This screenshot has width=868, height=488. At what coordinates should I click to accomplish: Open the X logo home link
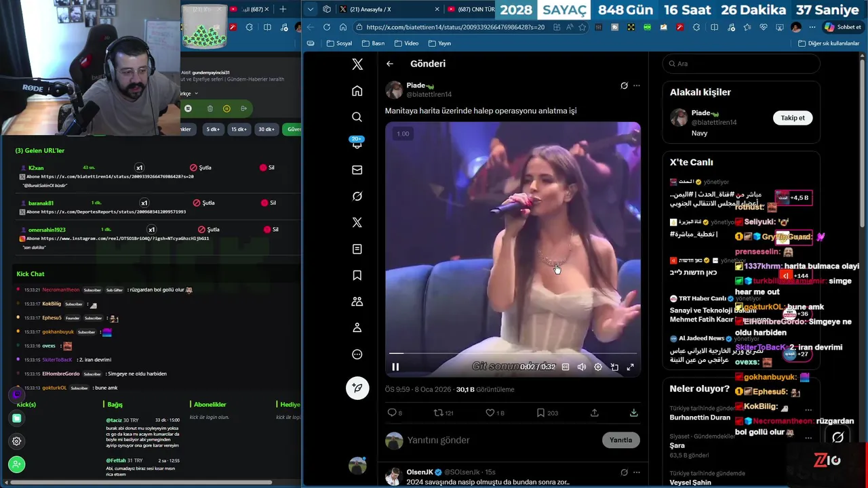(357, 64)
